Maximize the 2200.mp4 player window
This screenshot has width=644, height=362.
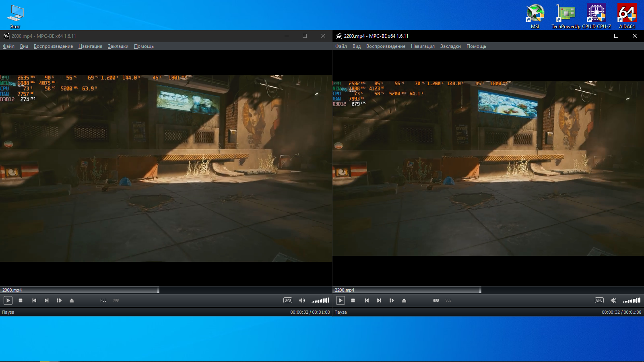coord(616,36)
